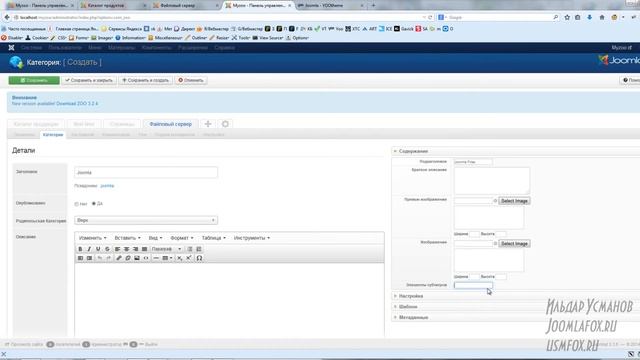
Task: Click the Joomla logo in admin menu
Action: click(11, 48)
